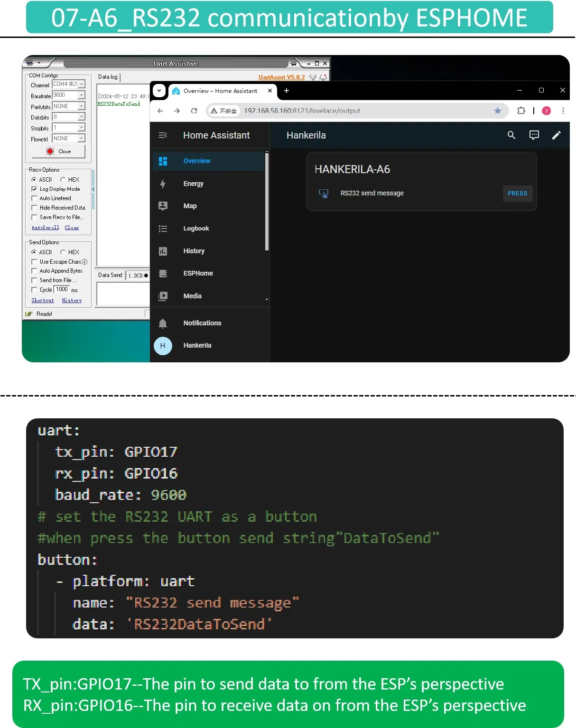Enable the Auto Linefeed checkbox
576x728 pixels.
coord(34,198)
